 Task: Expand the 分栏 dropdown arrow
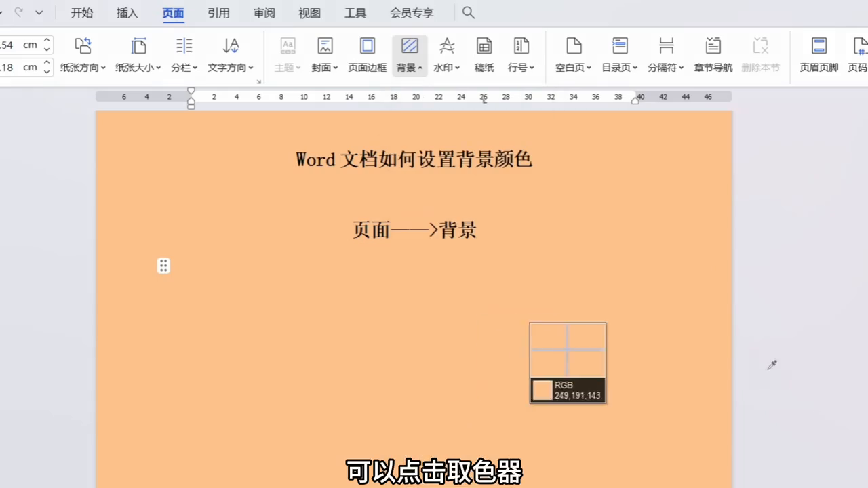(195, 68)
